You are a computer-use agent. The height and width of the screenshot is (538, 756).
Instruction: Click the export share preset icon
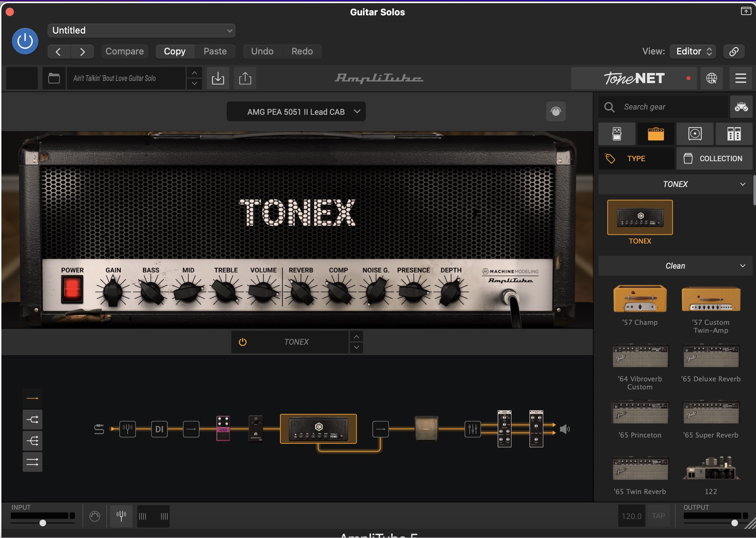245,78
